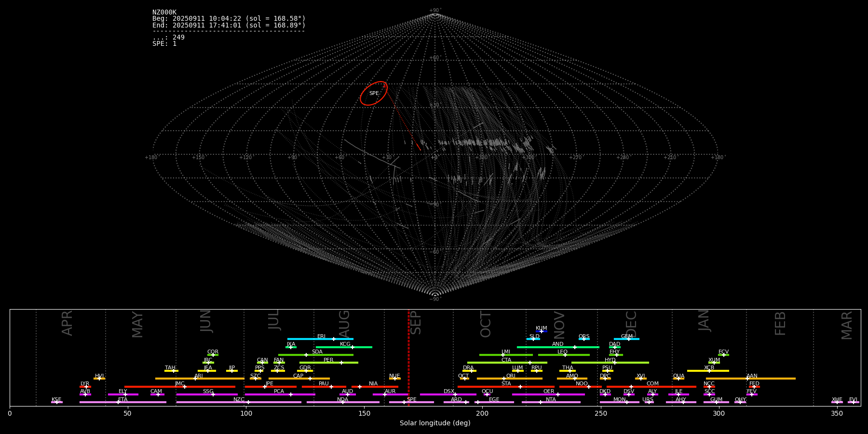This screenshot has width=868, height=434.
Task: Click the cyan ERI shower bar
Action: pyautogui.click(x=320, y=339)
